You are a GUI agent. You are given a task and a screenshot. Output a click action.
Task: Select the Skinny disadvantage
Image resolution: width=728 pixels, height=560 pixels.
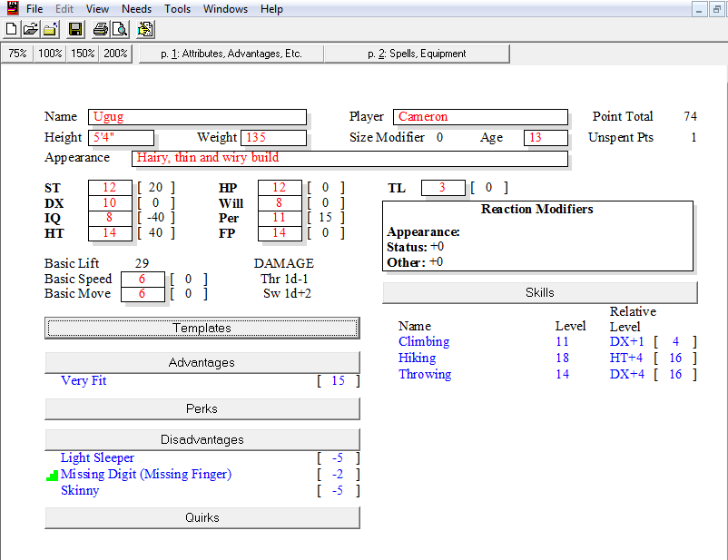(x=80, y=491)
